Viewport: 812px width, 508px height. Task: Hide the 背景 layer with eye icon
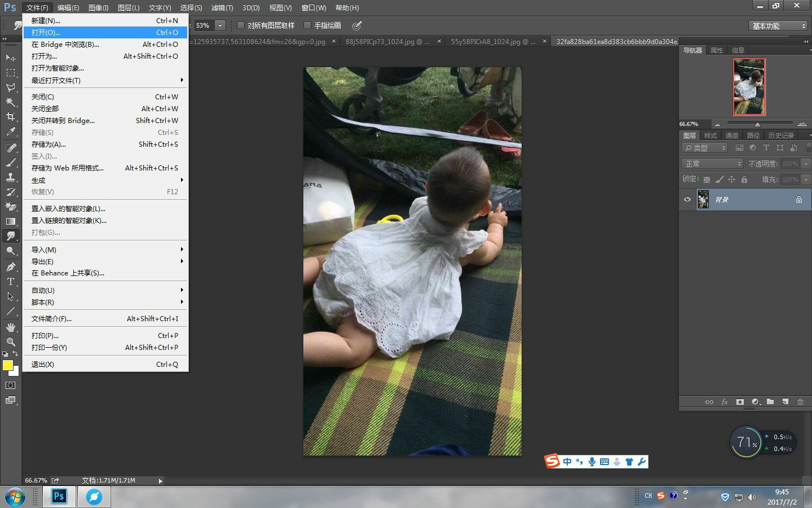click(x=687, y=200)
